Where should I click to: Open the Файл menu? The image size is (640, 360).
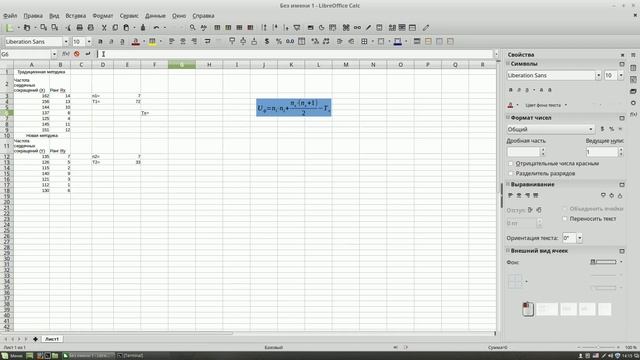pyautogui.click(x=10, y=16)
